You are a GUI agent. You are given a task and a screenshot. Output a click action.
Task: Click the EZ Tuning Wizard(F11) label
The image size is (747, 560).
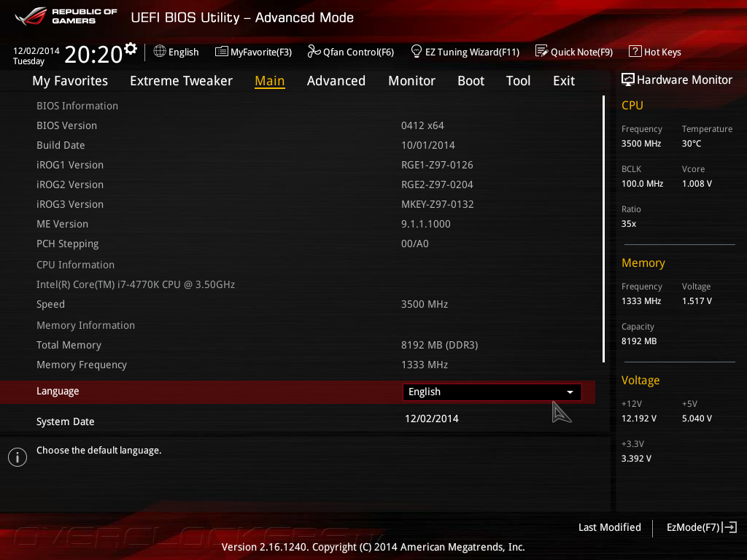point(472,52)
